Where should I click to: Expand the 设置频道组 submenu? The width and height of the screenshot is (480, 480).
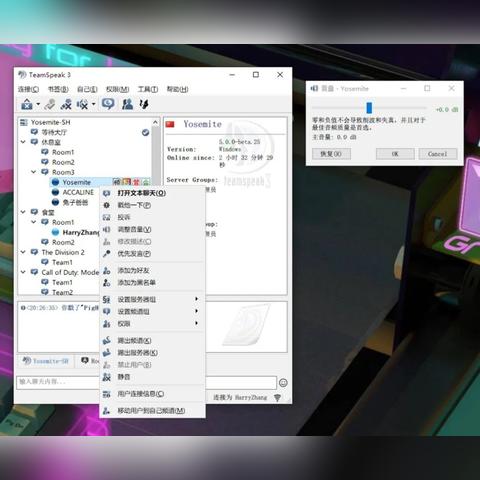(x=152, y=311)
